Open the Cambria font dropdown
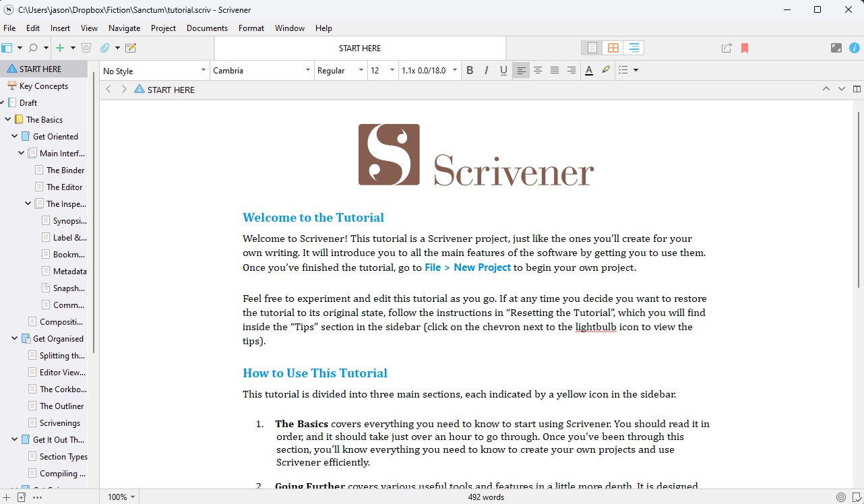Image resolution: width=864 pixels, height=504 pixels. [x=262, y=70]
